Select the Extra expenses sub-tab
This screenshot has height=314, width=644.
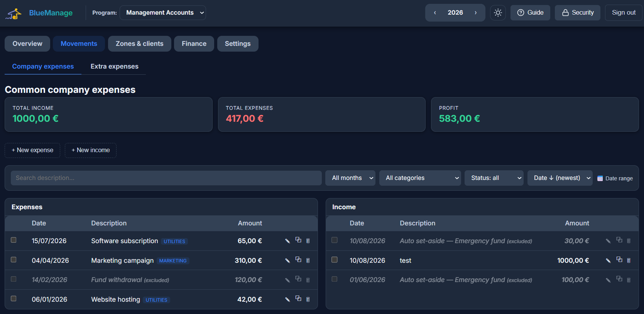(x=115, y=66)
